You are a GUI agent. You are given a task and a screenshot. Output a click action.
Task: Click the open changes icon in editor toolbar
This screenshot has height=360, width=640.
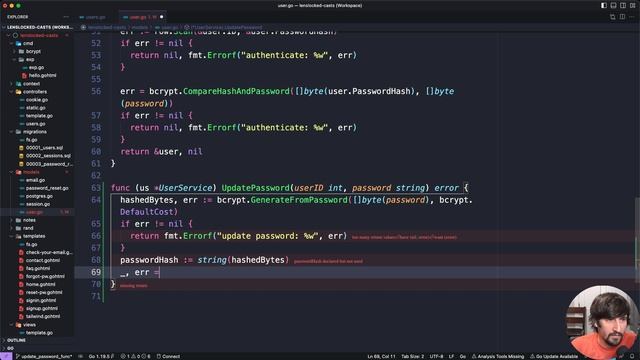(613, 17)
